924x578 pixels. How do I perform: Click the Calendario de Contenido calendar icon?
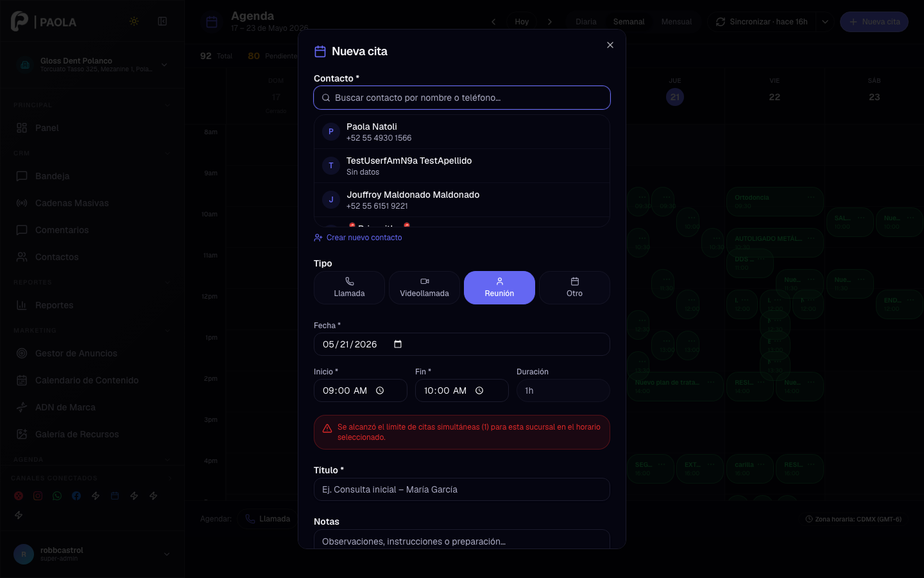22,380
